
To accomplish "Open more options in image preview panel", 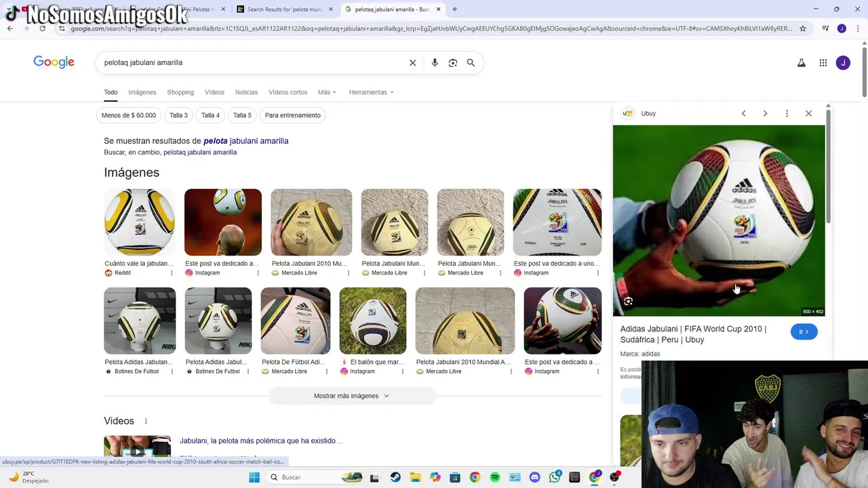I will pyautogui.click(x=787, y=113).
